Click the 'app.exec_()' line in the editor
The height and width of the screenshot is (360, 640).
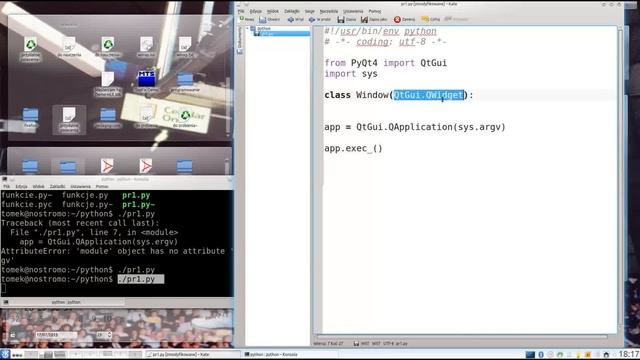[x=353, y=148]
